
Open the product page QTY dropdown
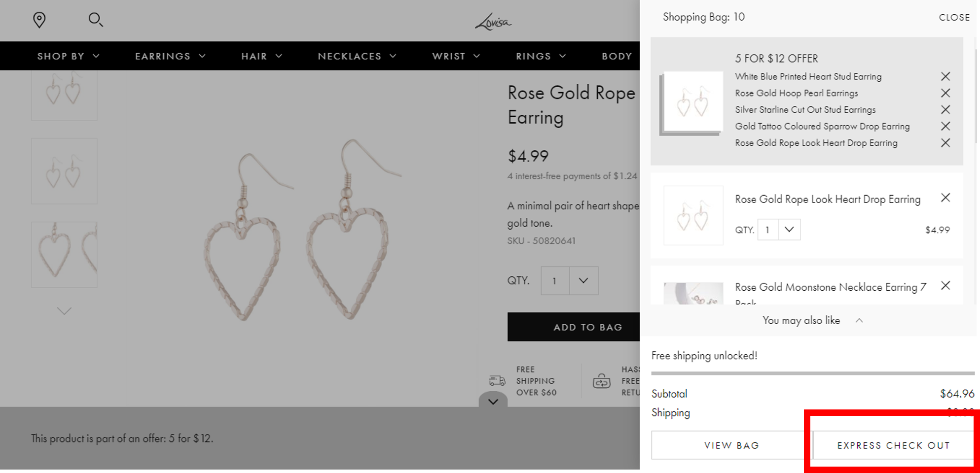pyautogui.click(x=583, y=281)
